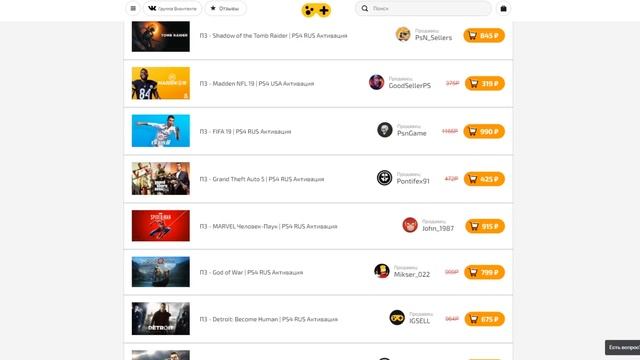The height and width of the screenshot is (360, 640).
Task: Open the VK group link button
Action: [172, 8]
